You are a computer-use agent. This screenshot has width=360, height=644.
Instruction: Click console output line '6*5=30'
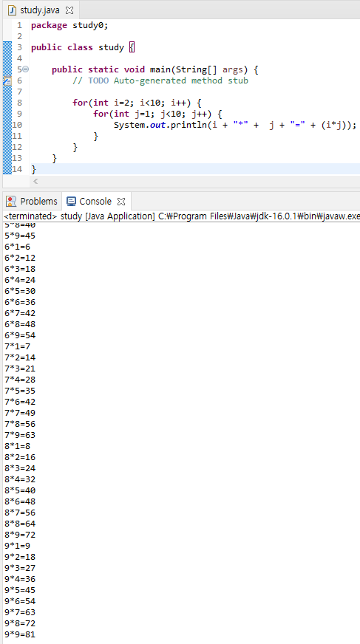[20, 291]
